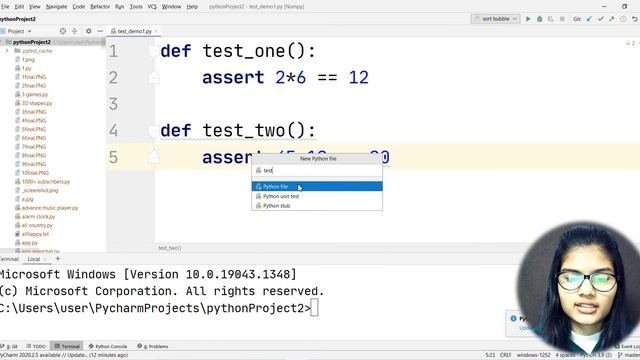Viewport: 640px width, 360px height.
Task: Open the sort bubble run configuration dropdown
Action: click(x=496, y=19)
